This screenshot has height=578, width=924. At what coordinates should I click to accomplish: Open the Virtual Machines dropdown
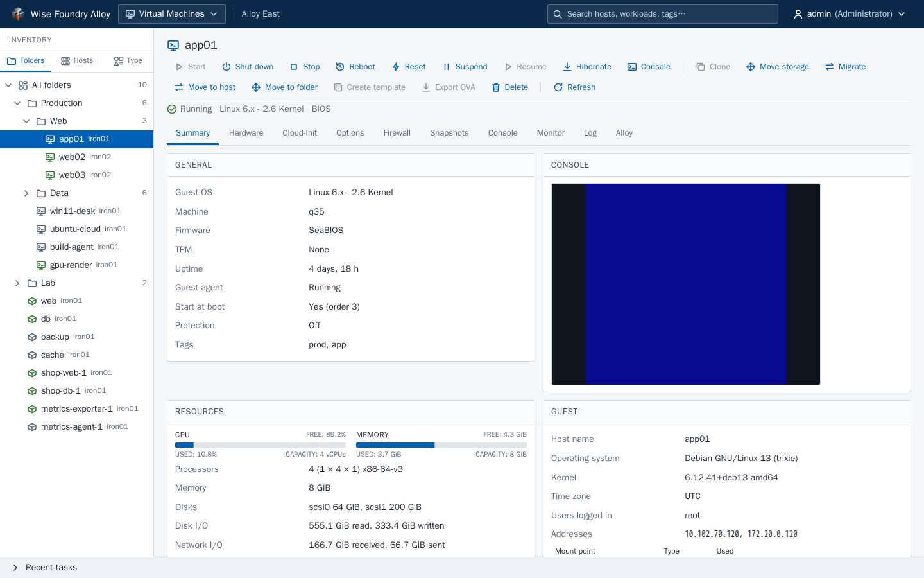(172, 14)
